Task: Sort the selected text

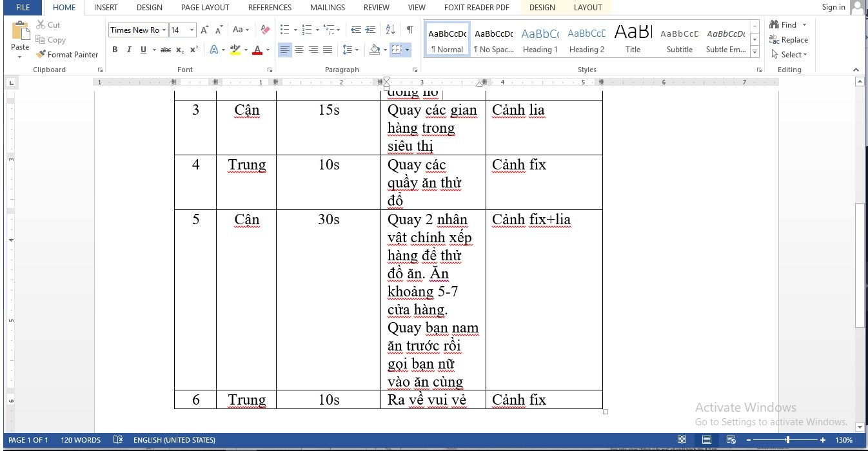Action: click(390, 30)
